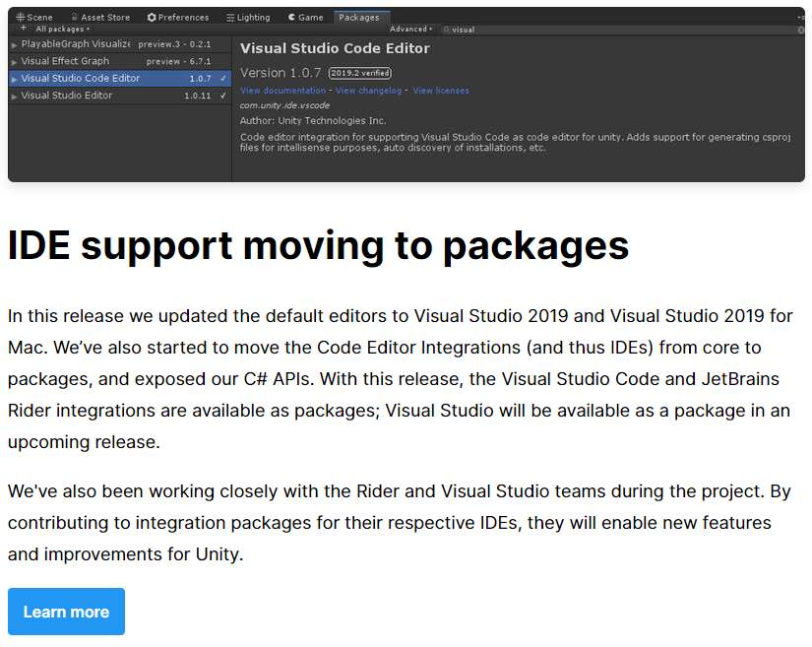The height and width of the screenshot is (647, 812).
Task: Open the View licenses link
Action: tap(441, 91)
